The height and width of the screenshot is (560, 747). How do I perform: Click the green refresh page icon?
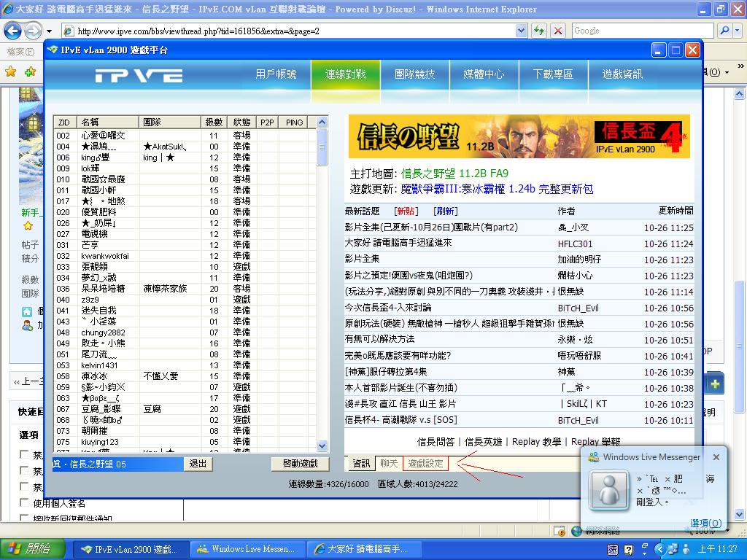538,31
